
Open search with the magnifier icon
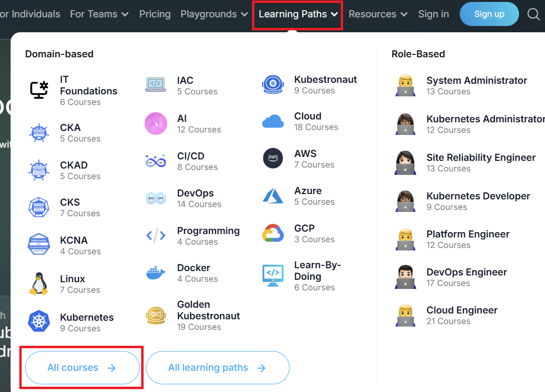coord(533,14)
